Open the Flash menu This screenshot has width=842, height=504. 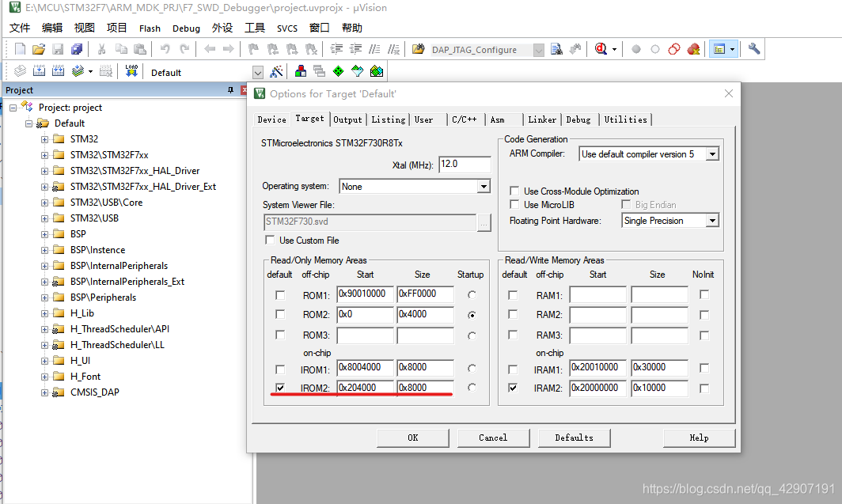pos(150,28)
